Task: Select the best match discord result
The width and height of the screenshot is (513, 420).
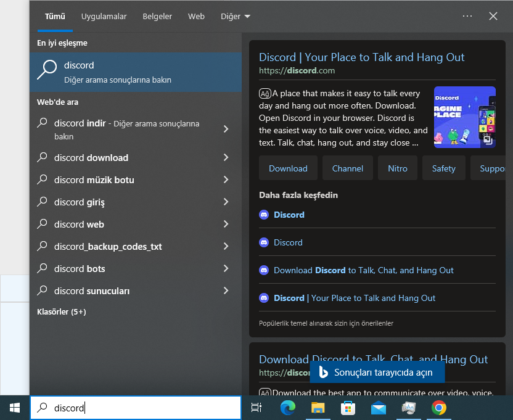Action: [136, 72]
